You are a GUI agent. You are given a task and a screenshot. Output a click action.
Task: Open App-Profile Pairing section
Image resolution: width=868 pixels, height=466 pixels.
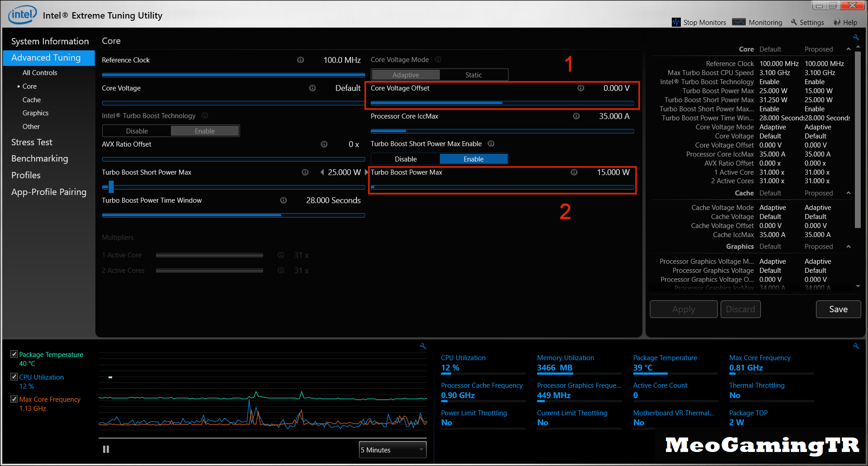pyautogui.click(x=49, y=192)
